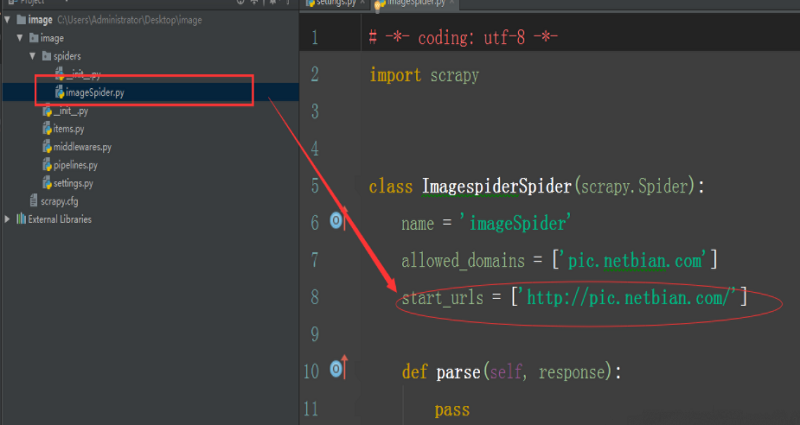Click the self parameter in parse
This screenshot has height=425, width=800.
(505, 372)
